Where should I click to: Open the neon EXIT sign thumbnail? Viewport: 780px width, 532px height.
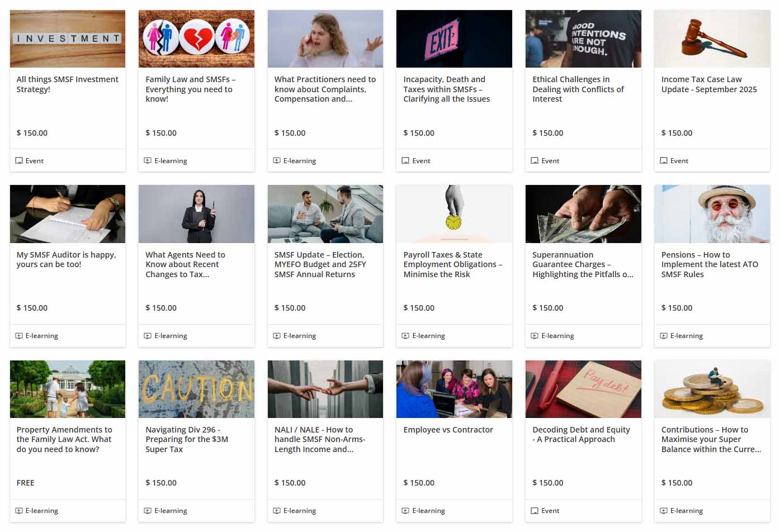pos(454,39)
